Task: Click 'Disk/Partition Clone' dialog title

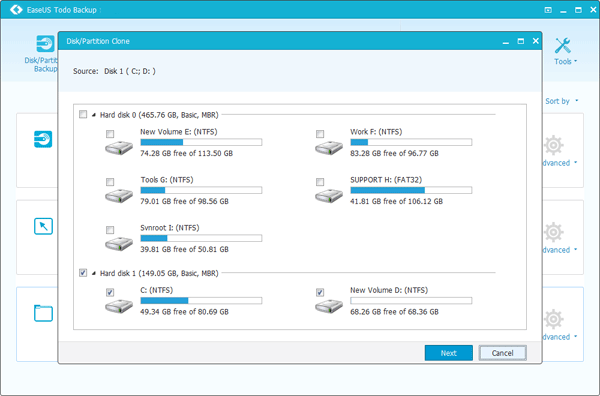Action: click(x=98, y=41)
